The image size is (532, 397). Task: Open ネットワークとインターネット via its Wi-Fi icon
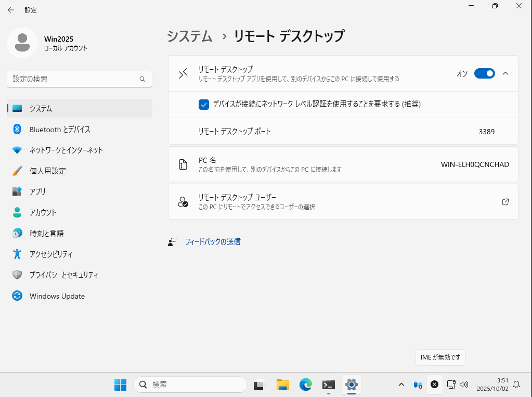pyautogui.click(x=17, y=150)
